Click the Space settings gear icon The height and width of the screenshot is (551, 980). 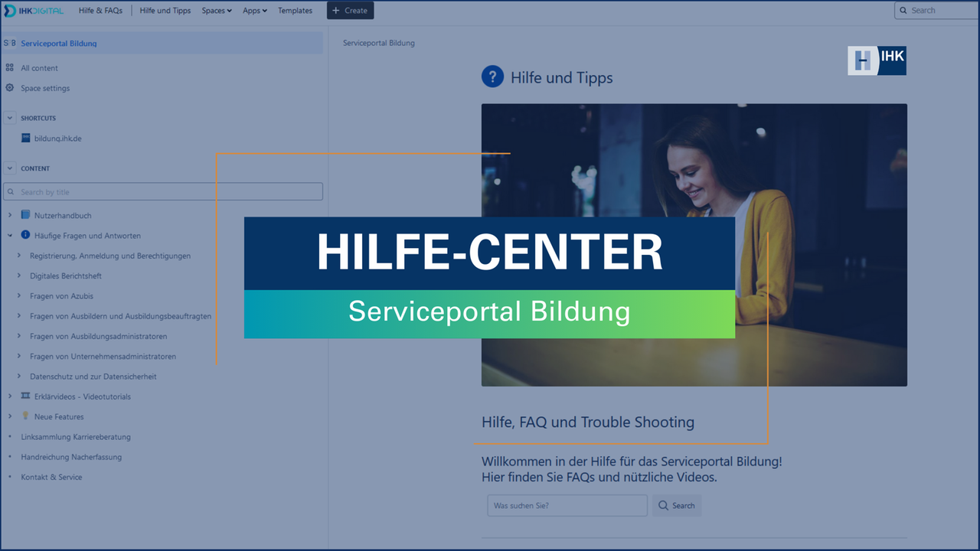(9, 88)
